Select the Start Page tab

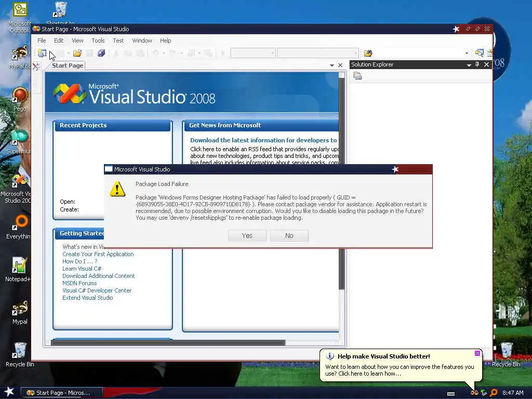[67, 65]
